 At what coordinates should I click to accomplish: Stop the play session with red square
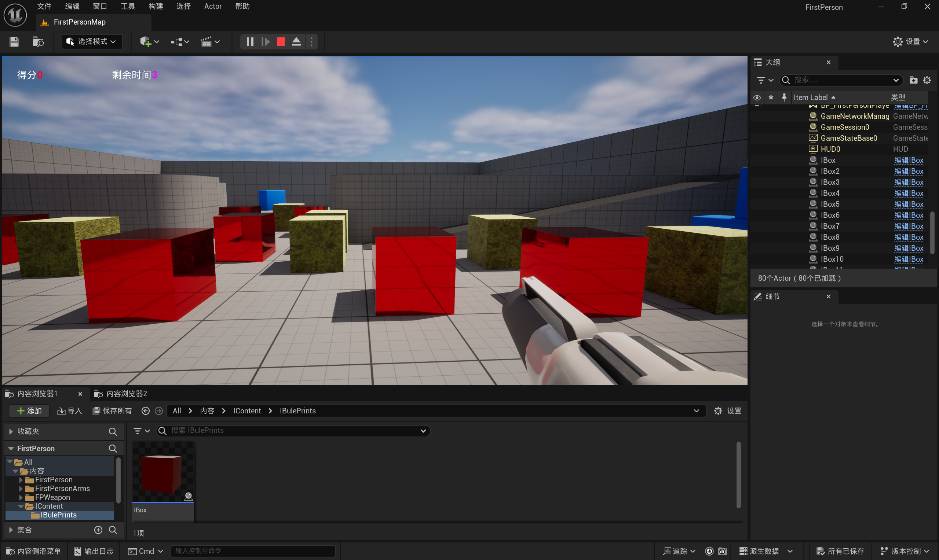[x=281, y=41]
